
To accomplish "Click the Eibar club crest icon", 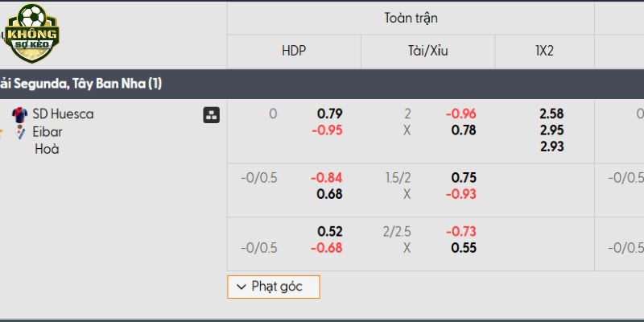I will click(x=19, y=132).
